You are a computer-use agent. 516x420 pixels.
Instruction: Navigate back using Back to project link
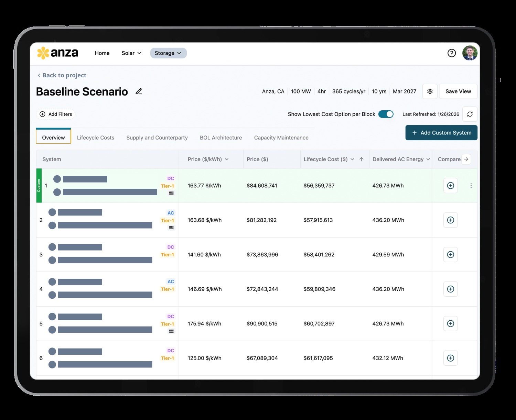coord(62,75)
